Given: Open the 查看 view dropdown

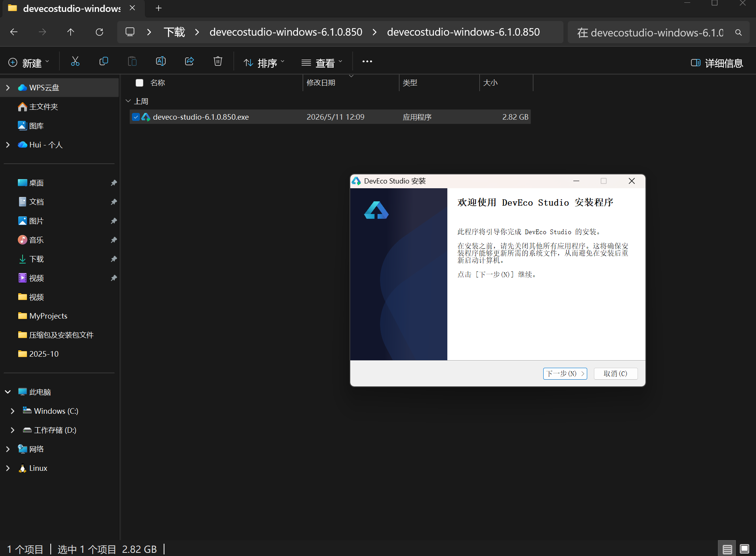Looking at the screenshot, I should click(322, 63).
